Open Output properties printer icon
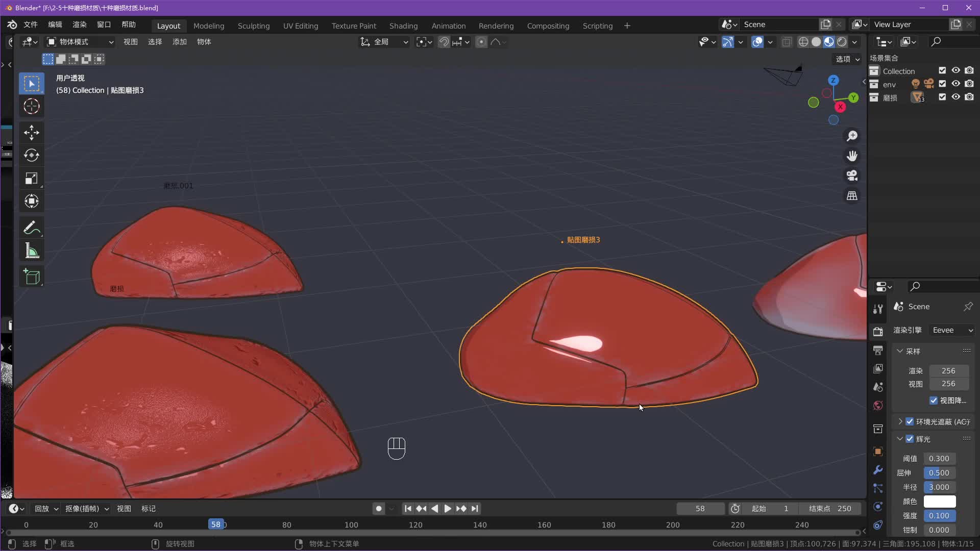 (x=878, y=350)
